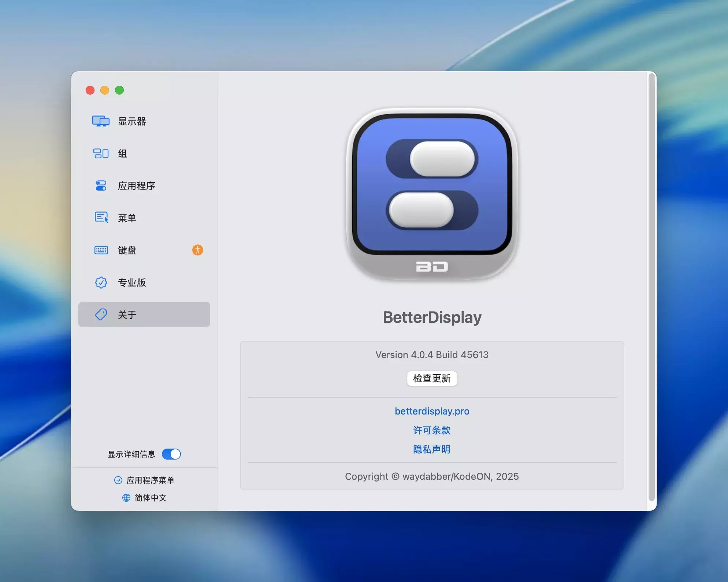Image resolution: width=728 pixels, height=582 pixels.
Task: Open the 简体中文 language selector
Action: 150,498
